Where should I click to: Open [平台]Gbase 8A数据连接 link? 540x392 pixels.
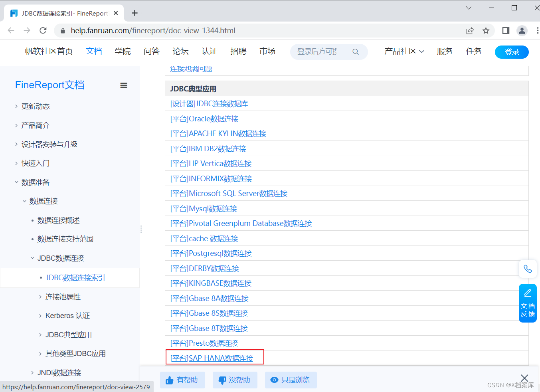tap(209, 299)
